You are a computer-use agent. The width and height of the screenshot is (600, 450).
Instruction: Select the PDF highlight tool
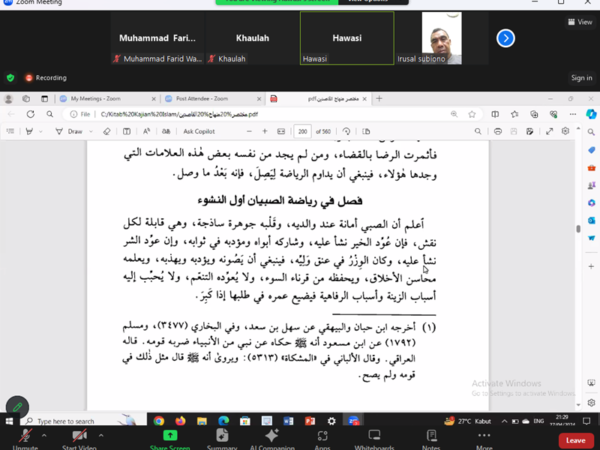(29, 131)
